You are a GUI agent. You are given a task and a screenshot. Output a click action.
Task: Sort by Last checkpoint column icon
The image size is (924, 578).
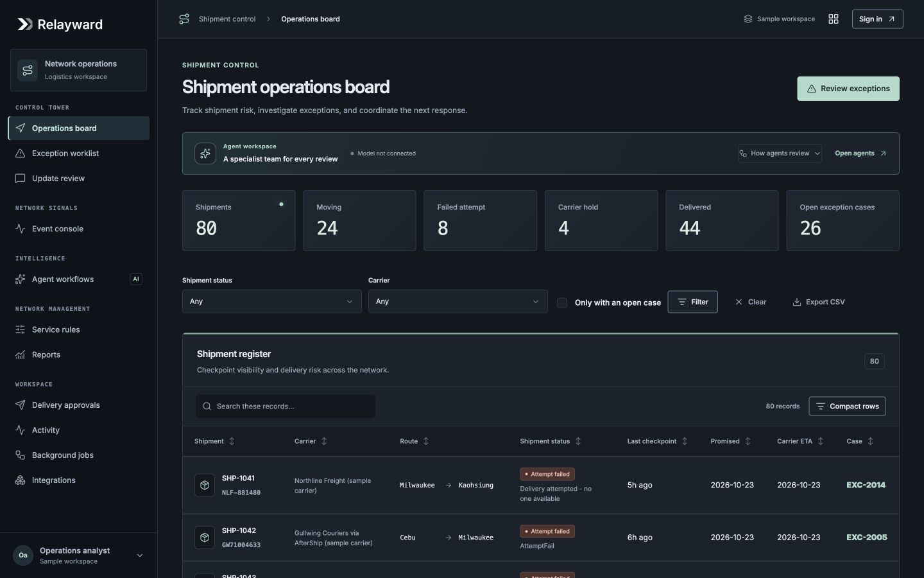point(685,441)
